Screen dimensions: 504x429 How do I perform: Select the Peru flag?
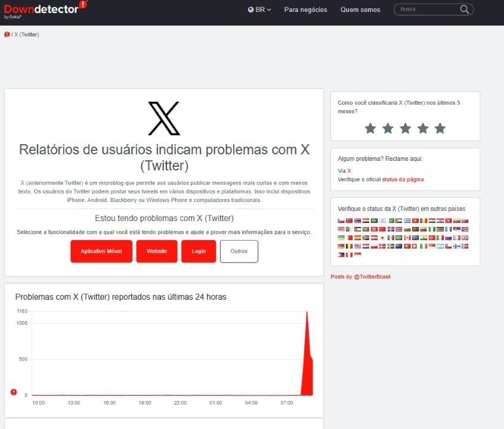click(350, 254)
